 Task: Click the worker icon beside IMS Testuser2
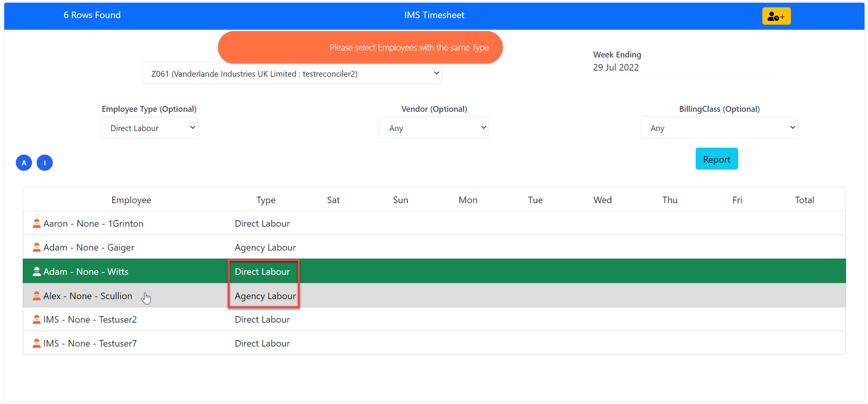click(37, 319)
